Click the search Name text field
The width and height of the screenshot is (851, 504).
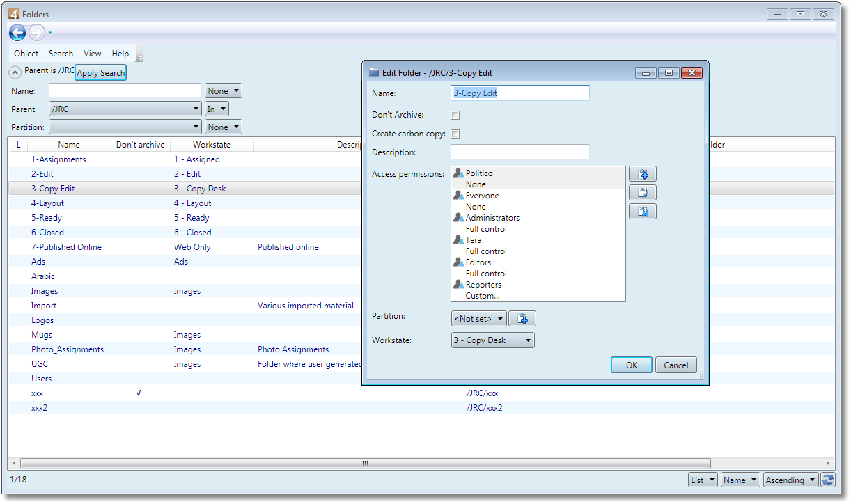point(125,91)
